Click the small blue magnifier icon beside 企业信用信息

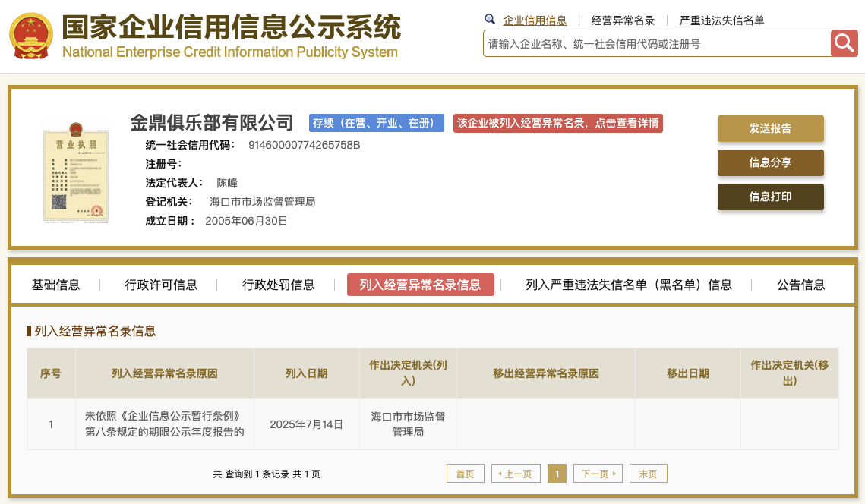click(489, 19)
